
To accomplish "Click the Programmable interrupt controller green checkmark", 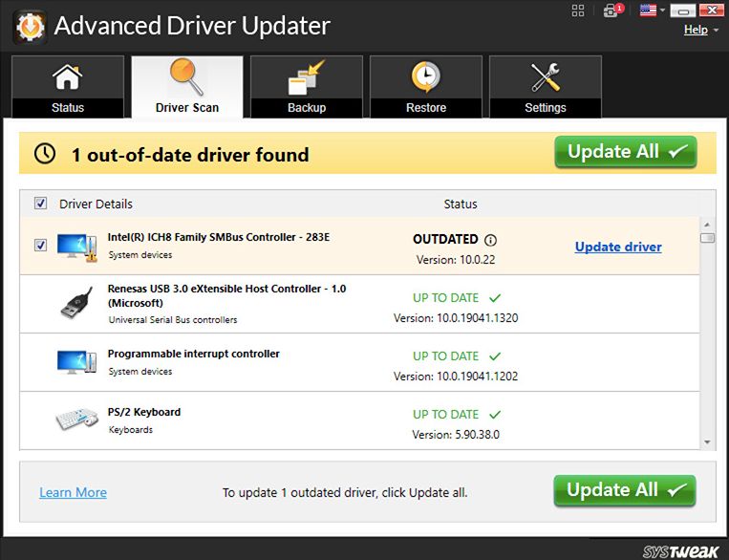I will (495, 356).
